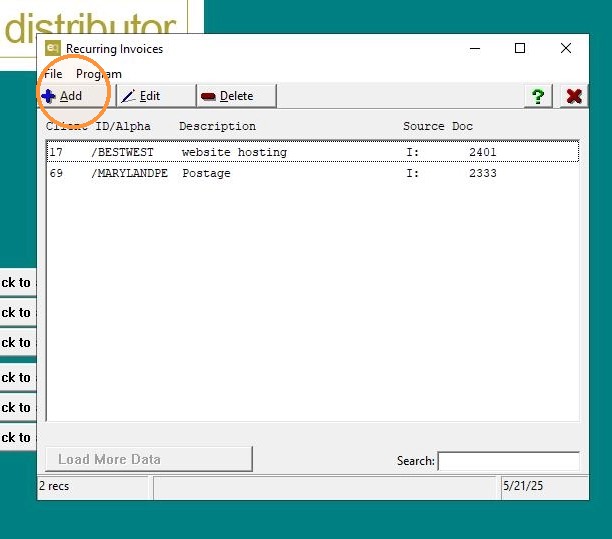Focus the Search input field
Screen dimensions: 612x539
click(x=509, y=461)
